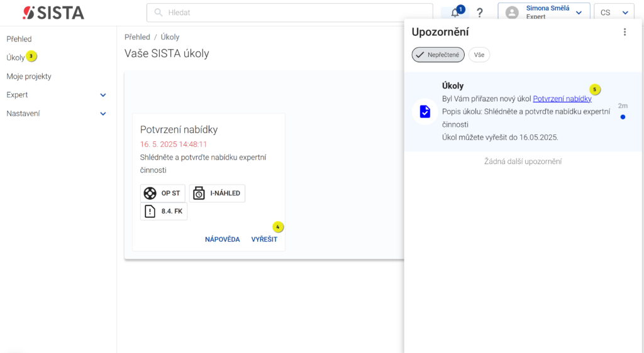This screenshot has height=353, width=644.
Task: Click the SISTA logo
Action: pos(53,13)
